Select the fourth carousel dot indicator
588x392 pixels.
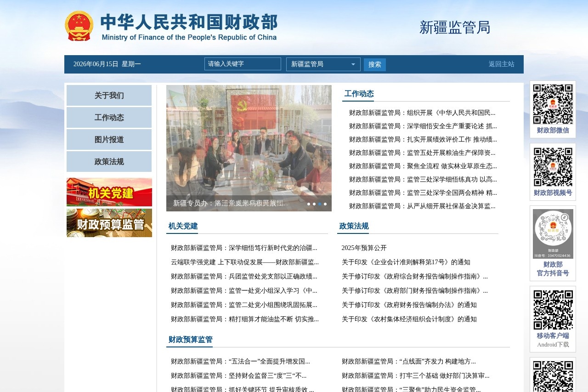tap(325, 204)
